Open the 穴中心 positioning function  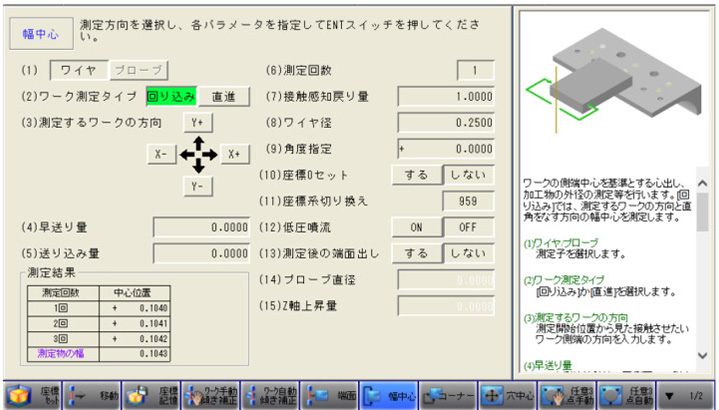[x=508, y=395]
